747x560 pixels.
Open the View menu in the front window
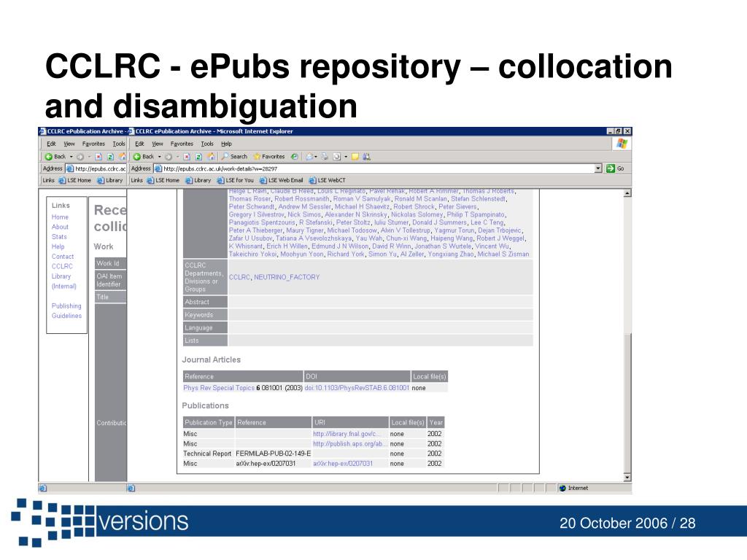(158, 144)
